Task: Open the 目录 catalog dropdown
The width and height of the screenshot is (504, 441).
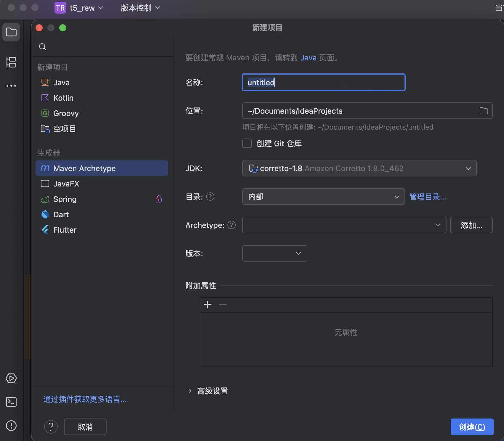Action: (x=323, y=197)
